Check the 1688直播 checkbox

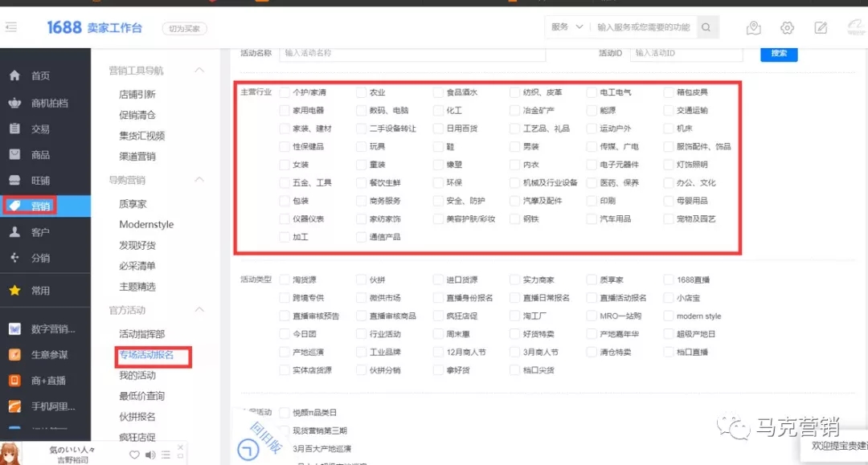670,279
